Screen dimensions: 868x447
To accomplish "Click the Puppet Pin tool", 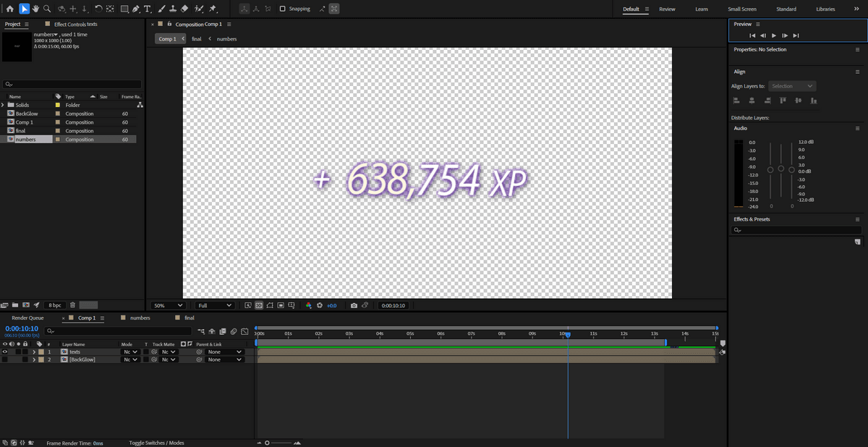I will [213, 9].
